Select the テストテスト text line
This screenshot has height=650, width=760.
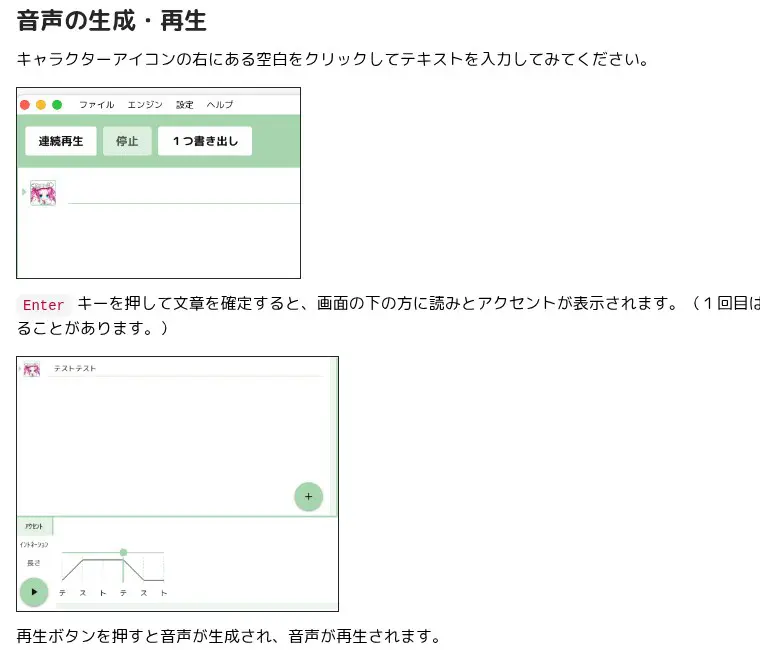pyautogui.click(x=185, y=369)
